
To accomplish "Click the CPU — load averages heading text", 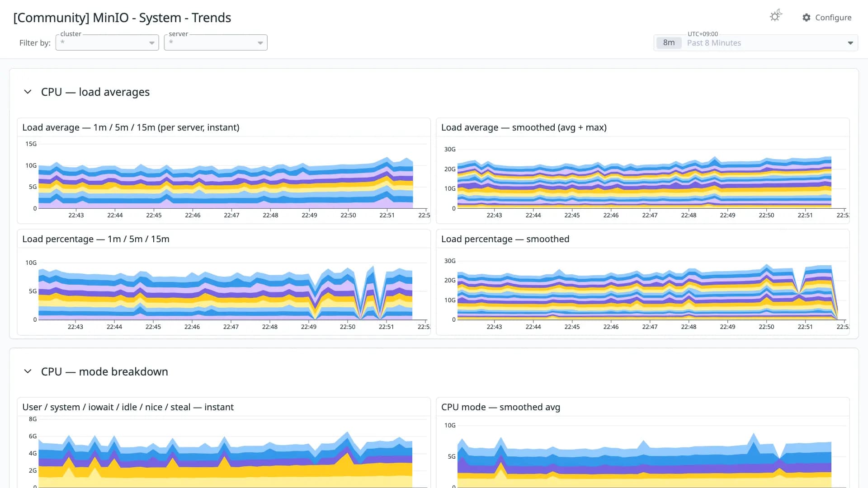I will coord(95,92).
